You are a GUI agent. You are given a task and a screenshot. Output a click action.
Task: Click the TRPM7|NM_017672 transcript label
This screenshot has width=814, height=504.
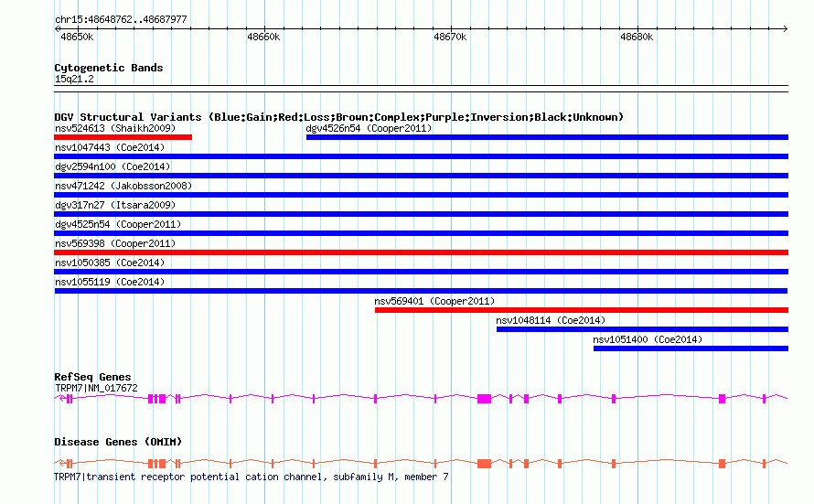pyautogui.click(x=96, y=388)
